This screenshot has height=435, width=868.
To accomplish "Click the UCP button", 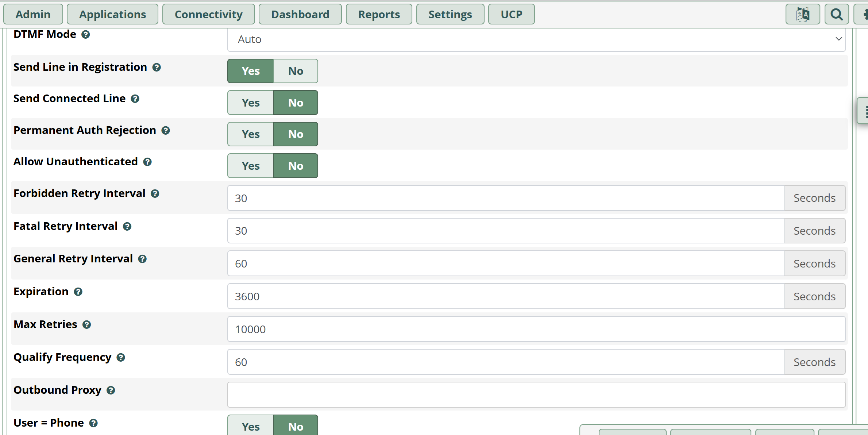I will point(511,15).
